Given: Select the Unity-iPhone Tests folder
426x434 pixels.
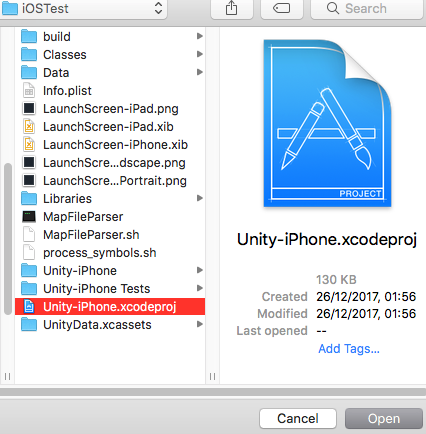Looking at the screenshot, I should point(110,289).
